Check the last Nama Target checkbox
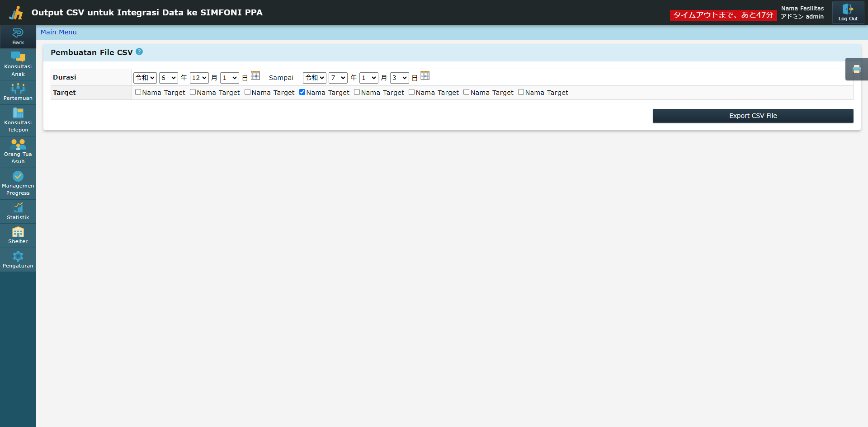 tap(521, 92)
